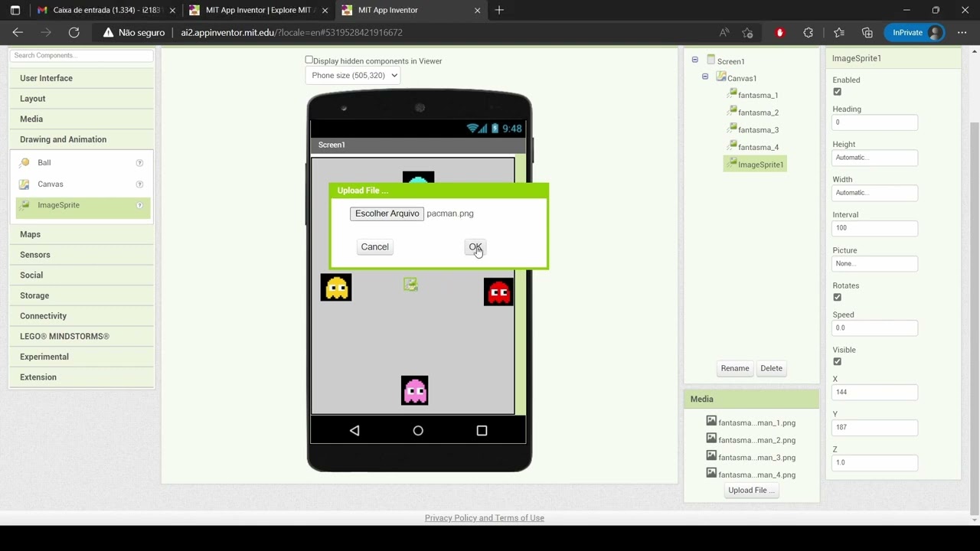Viewport: 980px width, 551px height.
Task: Click OK in the Upload File dialog
Action: pos(475,246)
